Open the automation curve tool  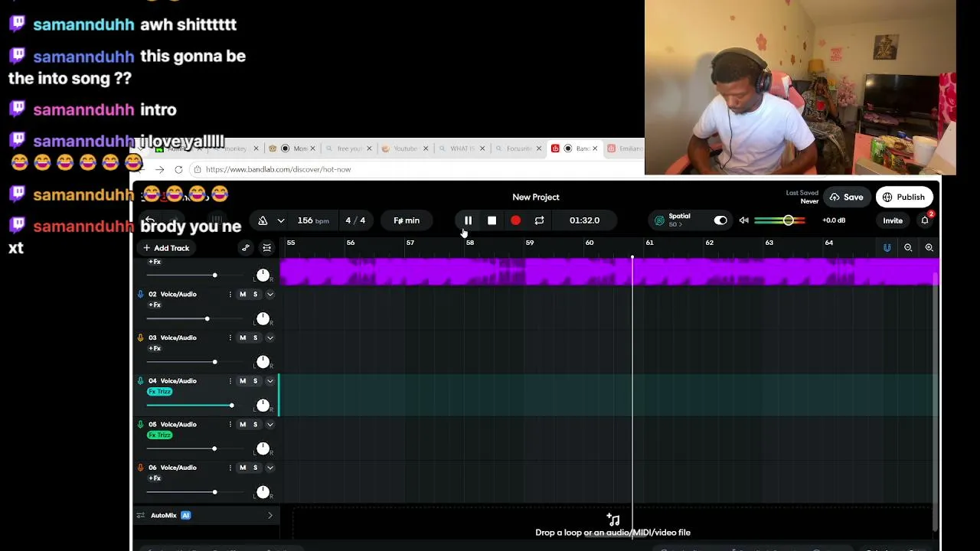[x=245, y=248]
